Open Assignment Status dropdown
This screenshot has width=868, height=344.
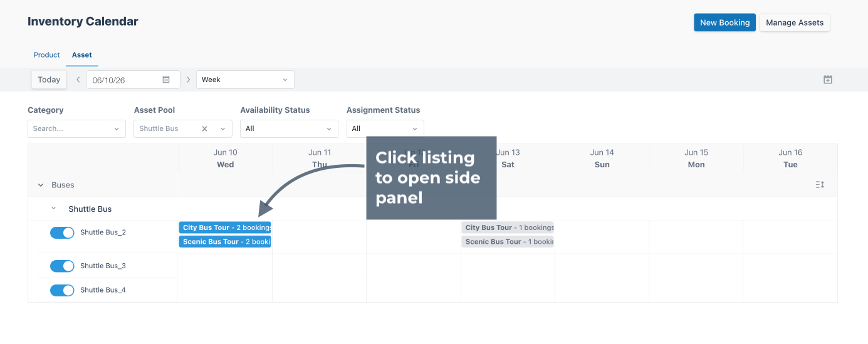[385, 128]
